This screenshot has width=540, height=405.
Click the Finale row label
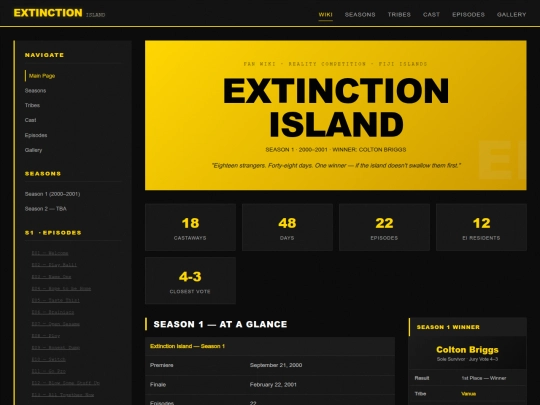point(158,385)
